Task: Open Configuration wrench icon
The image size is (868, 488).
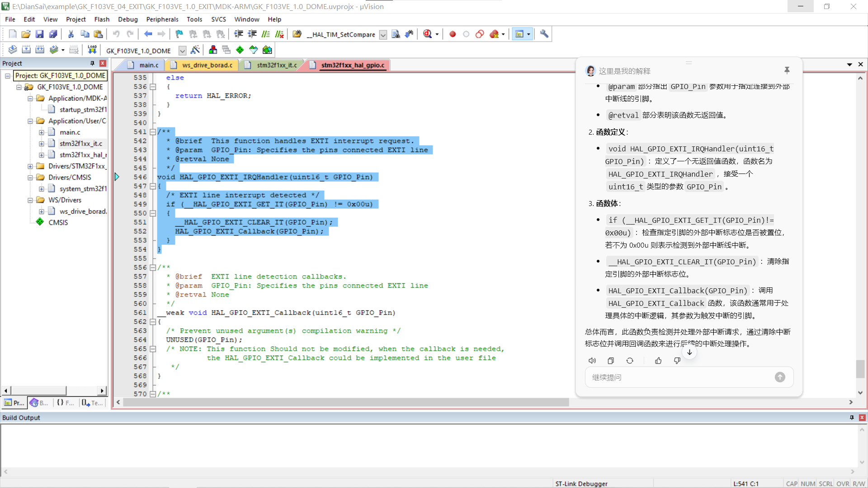Action: 544,34
